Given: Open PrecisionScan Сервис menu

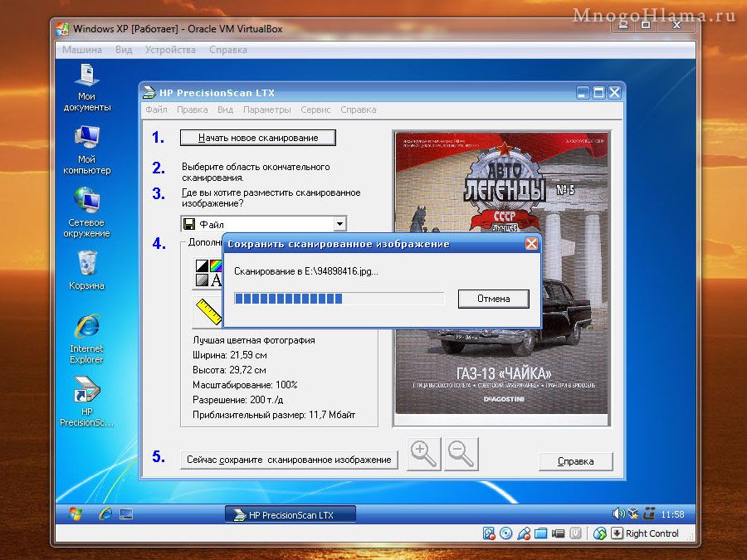Looking at the screenshot, I should [315, 110].
